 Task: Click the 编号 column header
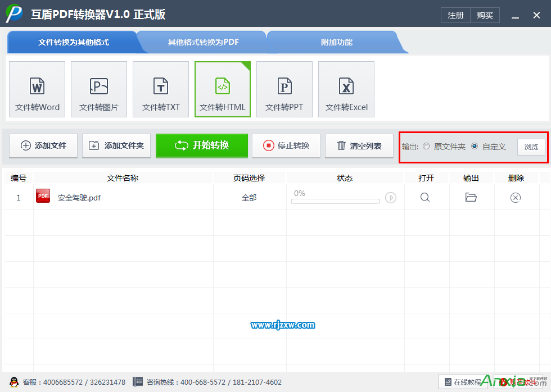[18, 178]
